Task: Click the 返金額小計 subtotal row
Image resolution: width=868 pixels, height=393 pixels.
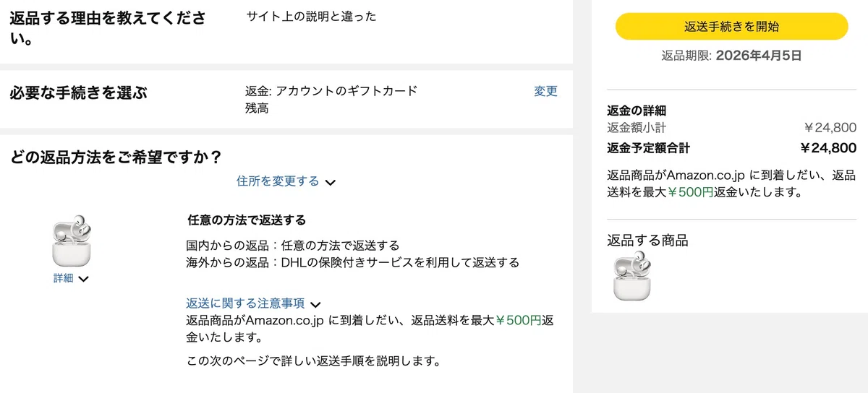Action: 731,128
